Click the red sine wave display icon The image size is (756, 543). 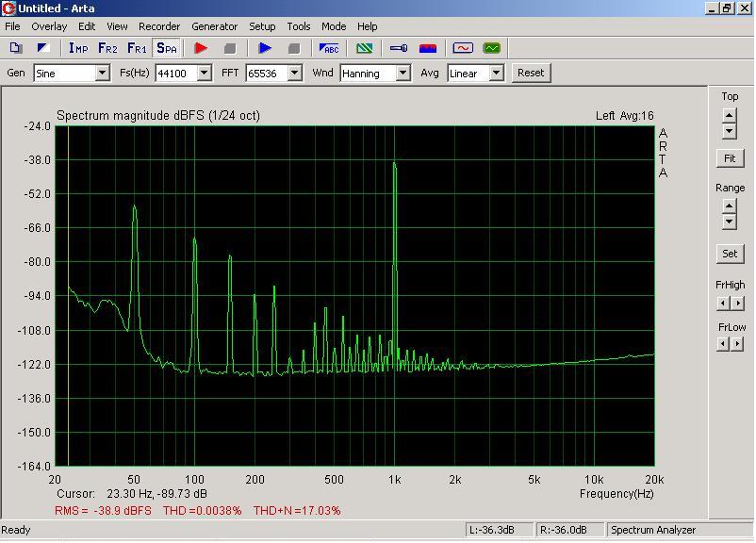463,48
